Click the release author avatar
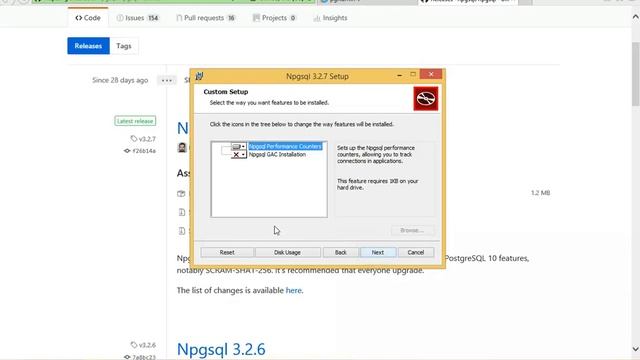Viewport: 640px width, 360px height. [182, 147]
